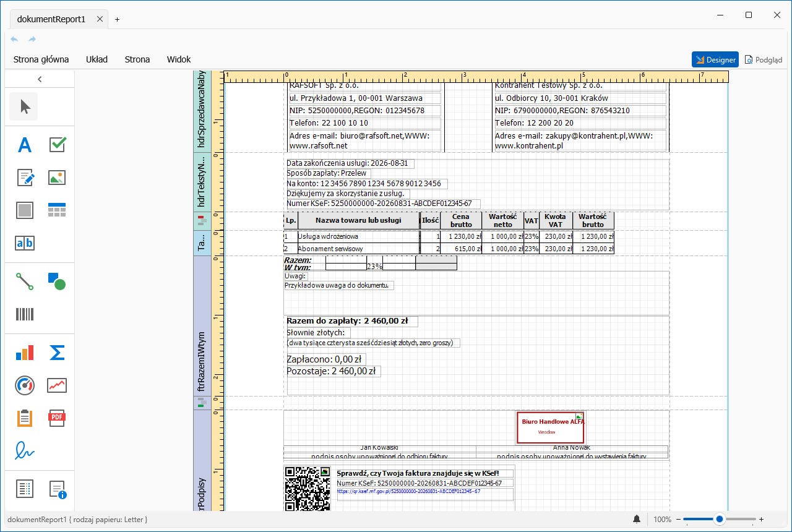Select the Shape tool

(x=57, y=281)
